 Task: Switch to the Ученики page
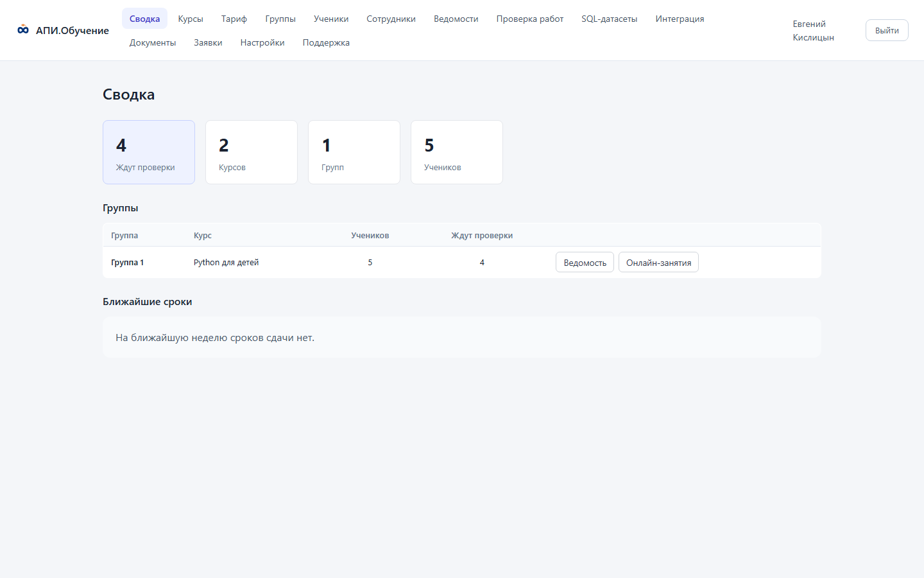pos(331,19)
